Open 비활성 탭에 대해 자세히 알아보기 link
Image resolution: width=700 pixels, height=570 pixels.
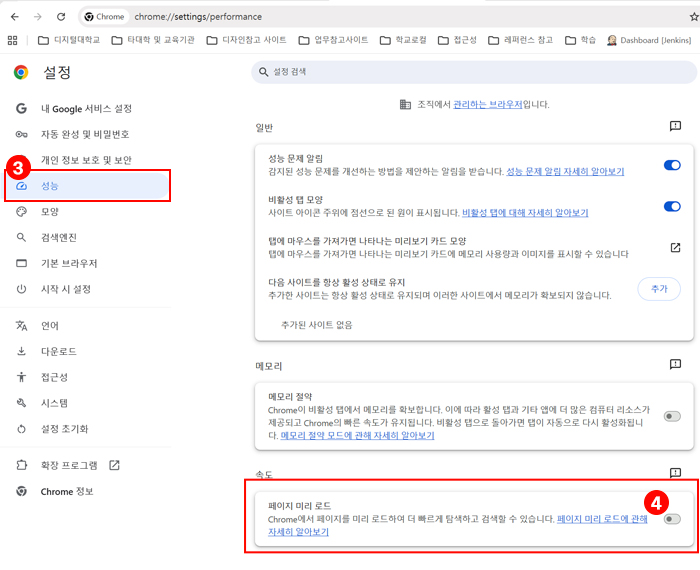(525, 213)
